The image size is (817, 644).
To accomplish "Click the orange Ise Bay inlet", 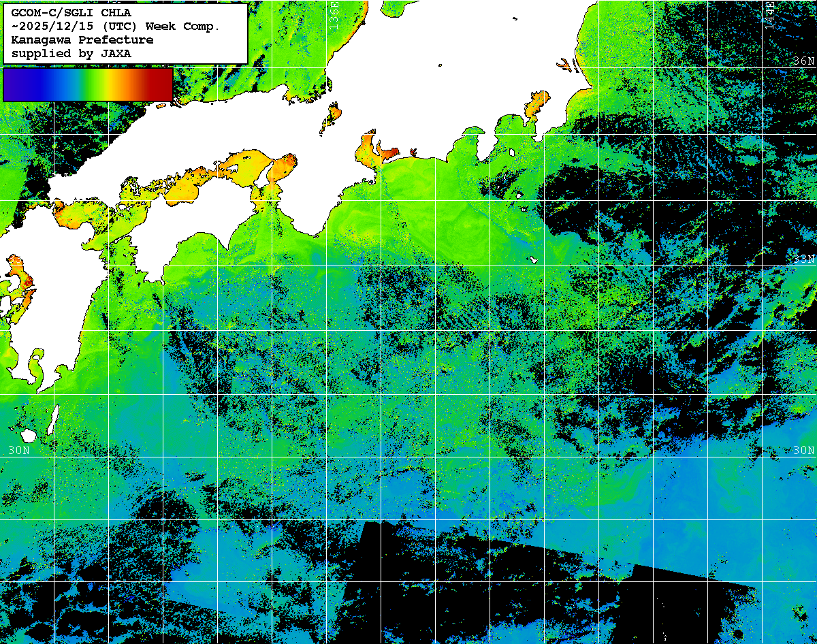I will pyautogui.click(x=370, y=146).
